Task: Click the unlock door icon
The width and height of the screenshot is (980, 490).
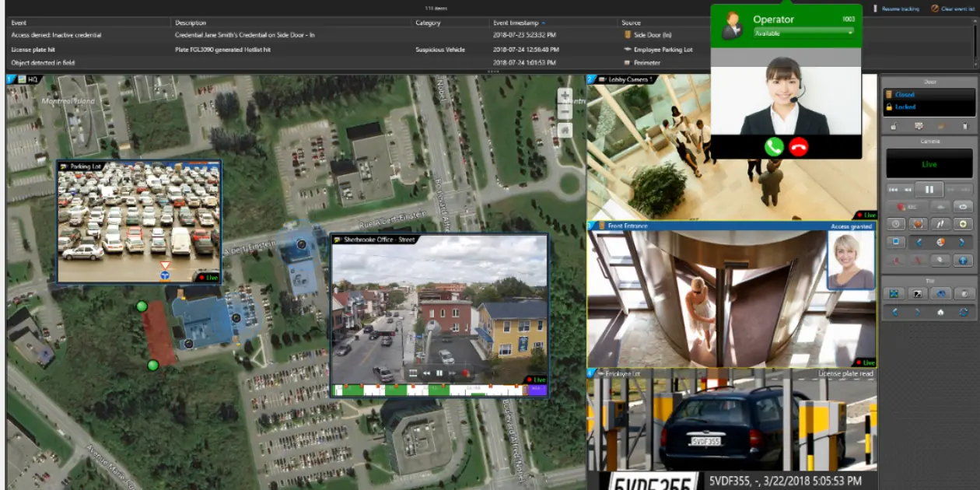Action: coord(894,126)
